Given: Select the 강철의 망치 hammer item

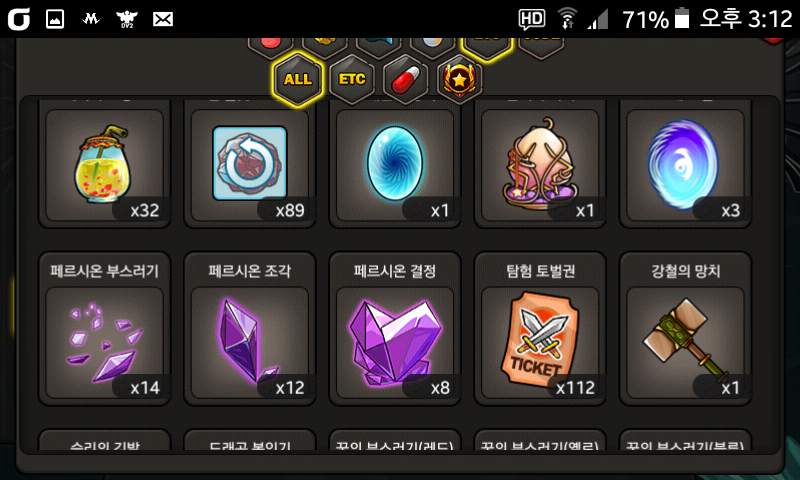Looking at the screenshot, I should (685, 329).
